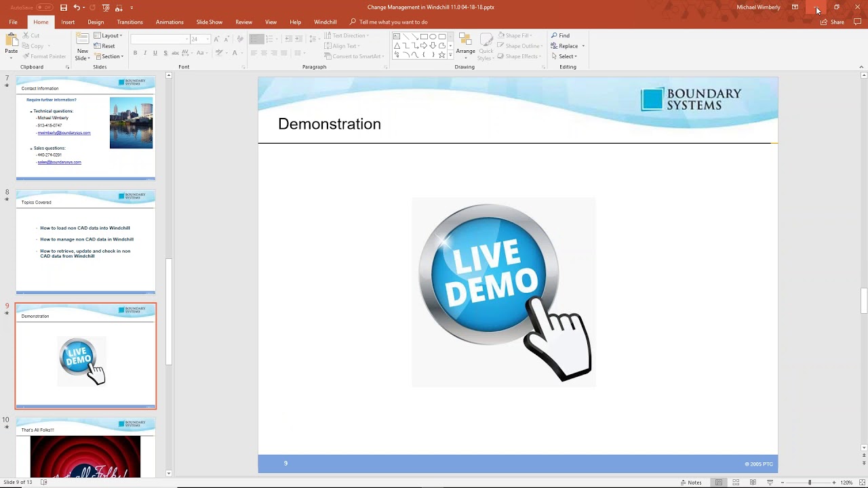Select slide 8 Topics Covered thumbnail
Viewport: 868px width, 488px height.
[85, 242]
